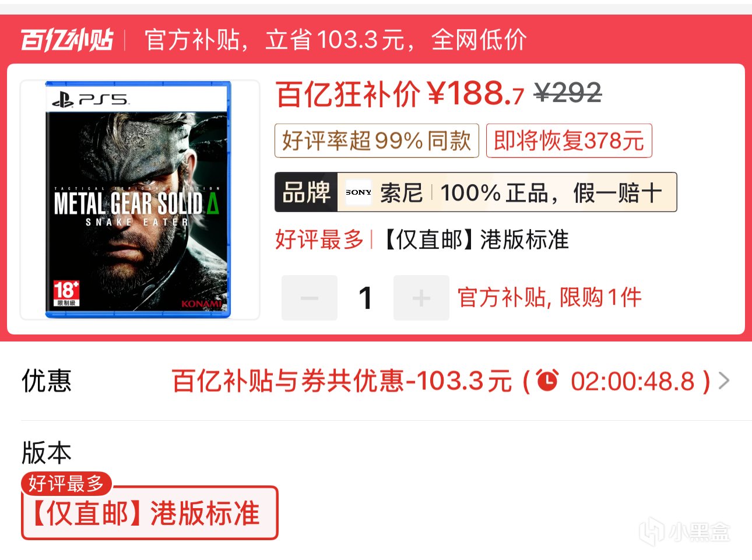Viewport: 752px width, 560px height.
Task: Increase quantity with the plus button
Action: coord(421,298)
